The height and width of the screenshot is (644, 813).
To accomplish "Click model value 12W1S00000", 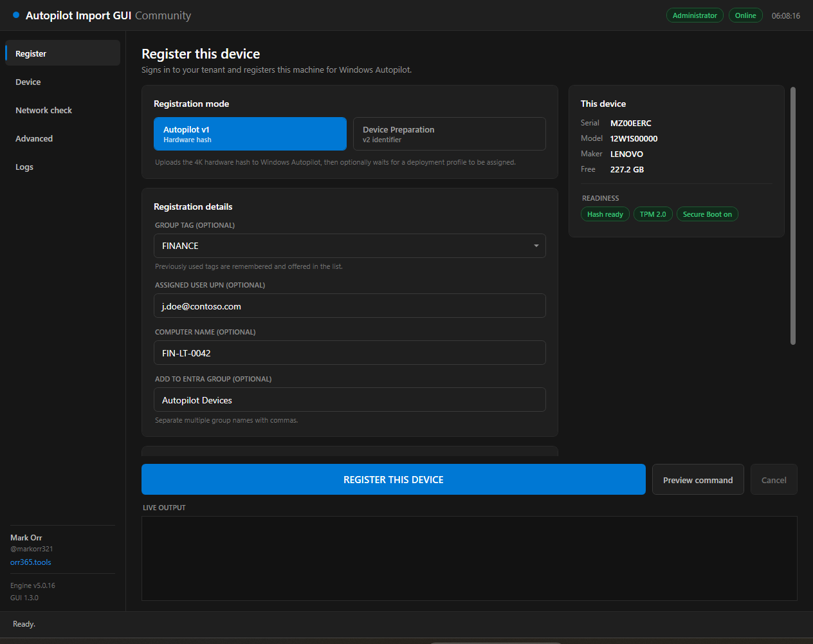I will pos(634,138).
